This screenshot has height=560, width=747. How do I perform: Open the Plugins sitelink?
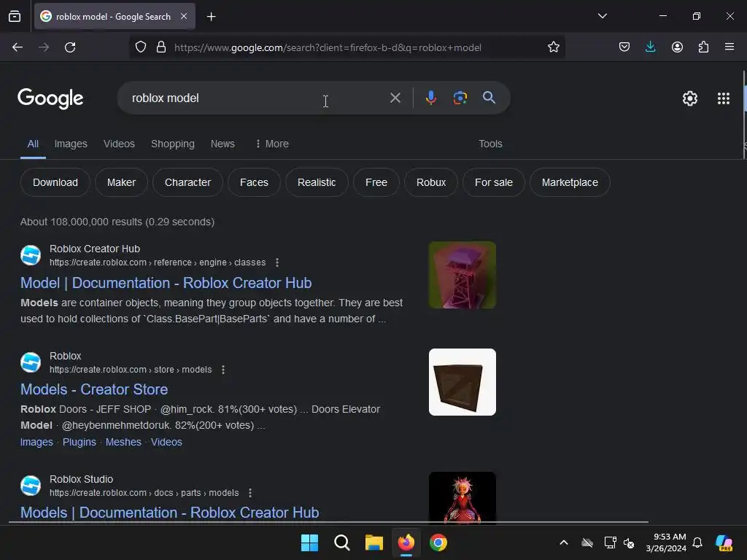click(x=79, y=442)
